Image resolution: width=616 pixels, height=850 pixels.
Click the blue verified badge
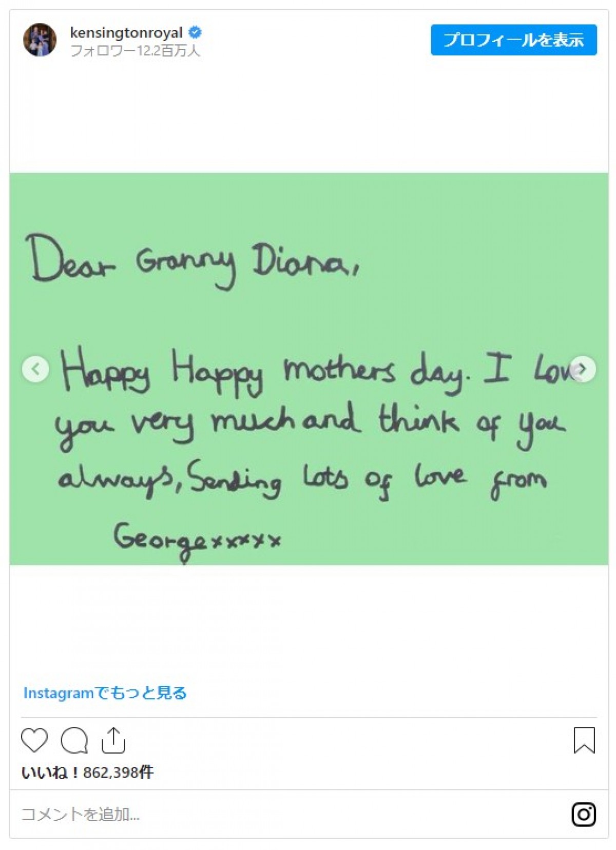195,32
